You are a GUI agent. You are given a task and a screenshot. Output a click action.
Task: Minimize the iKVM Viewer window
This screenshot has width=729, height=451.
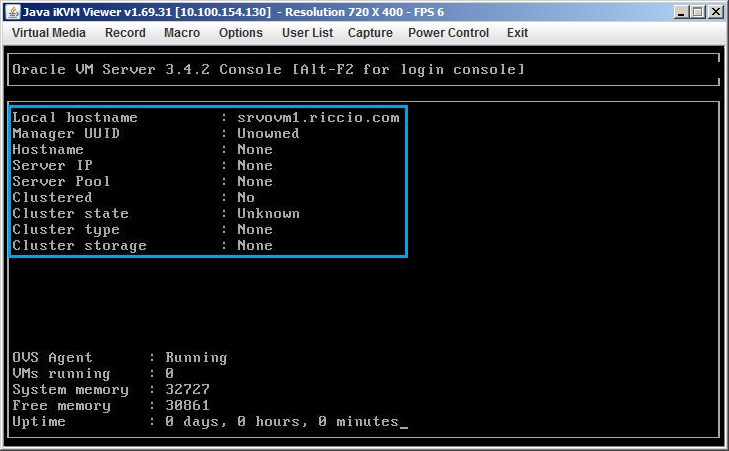(x=681, y=12)
